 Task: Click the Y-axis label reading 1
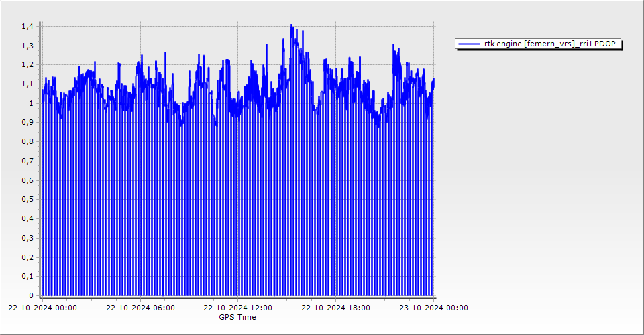[x=30, y=103]
